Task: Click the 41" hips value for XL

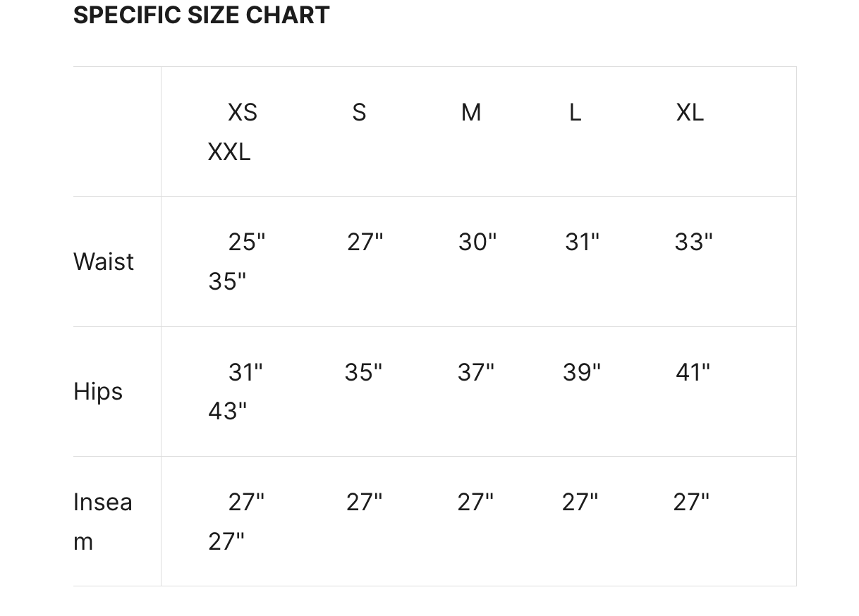Action: (x=692, y=371)
